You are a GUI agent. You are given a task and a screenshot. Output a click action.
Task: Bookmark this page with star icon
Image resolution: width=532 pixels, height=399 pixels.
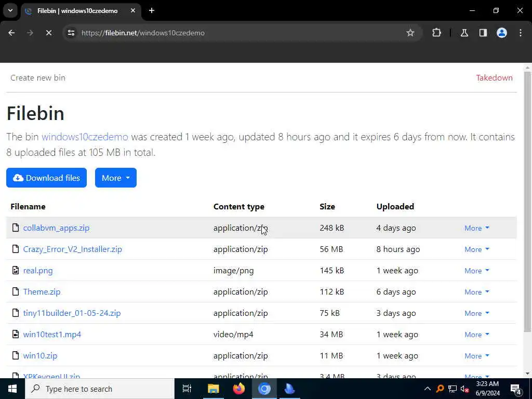[410, 33]
